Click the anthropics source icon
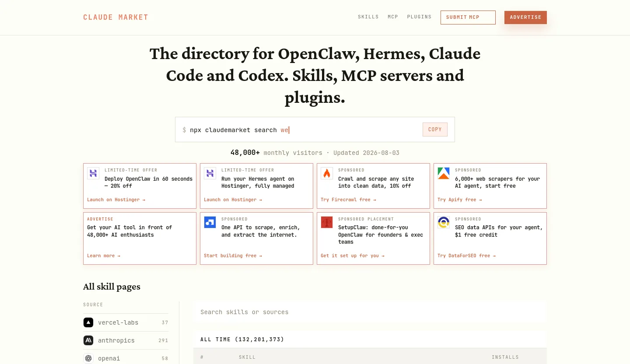The image size is (630, 364). pos(88,340)
